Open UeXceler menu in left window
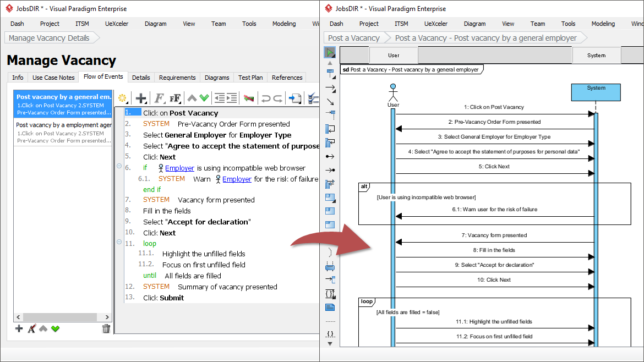Screen dimensions: 644x362 [117, 24]
